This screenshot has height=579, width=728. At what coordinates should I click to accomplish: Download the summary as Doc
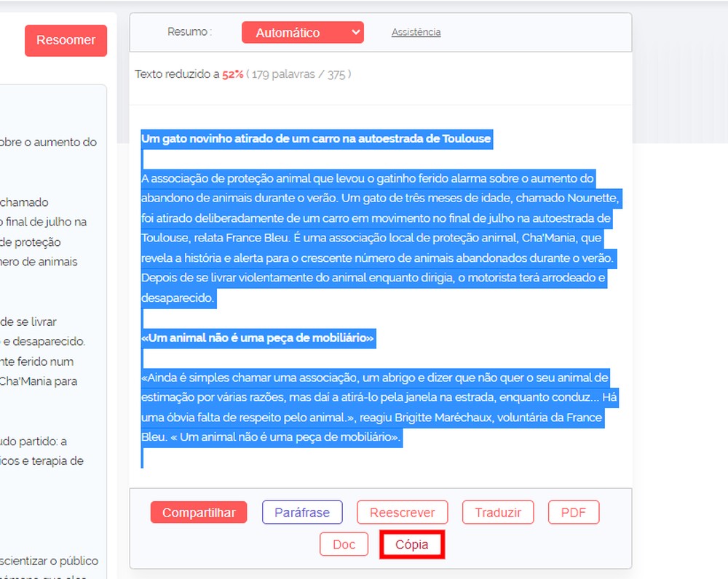[x=344, y=543]
